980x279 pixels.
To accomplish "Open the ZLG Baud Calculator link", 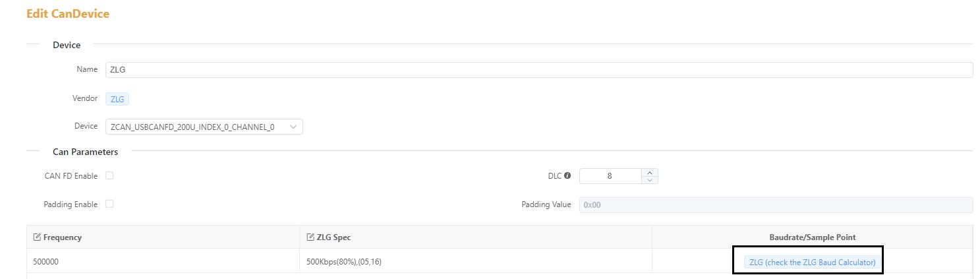I will [813, 263].
